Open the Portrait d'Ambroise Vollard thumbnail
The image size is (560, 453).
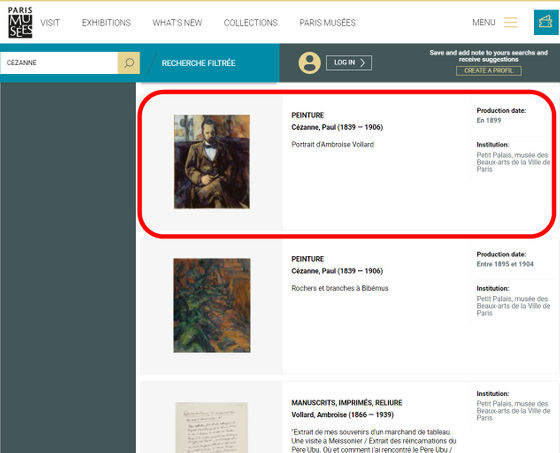212,161
